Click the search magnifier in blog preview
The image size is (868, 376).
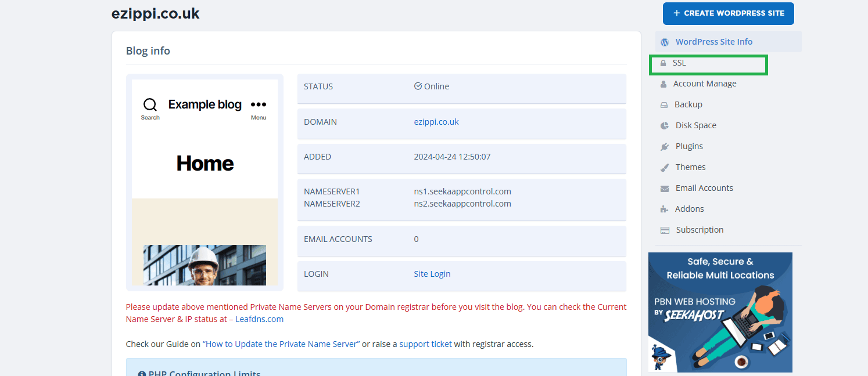tap(150, 104)
